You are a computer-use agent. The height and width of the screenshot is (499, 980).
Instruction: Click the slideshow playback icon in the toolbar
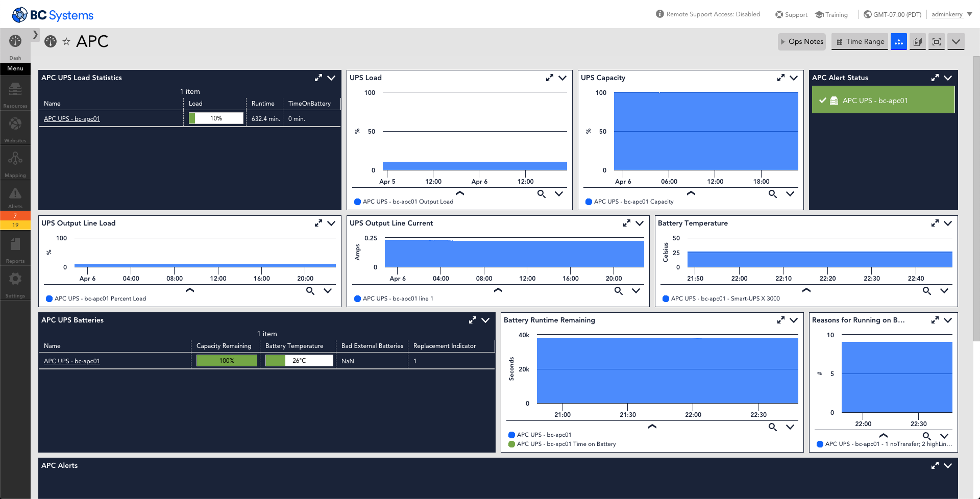917,41
